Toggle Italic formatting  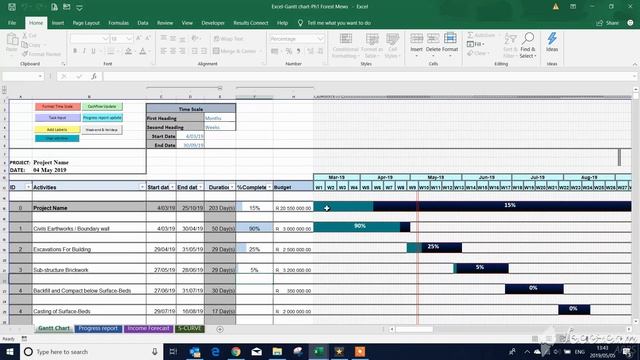[84, 51]
